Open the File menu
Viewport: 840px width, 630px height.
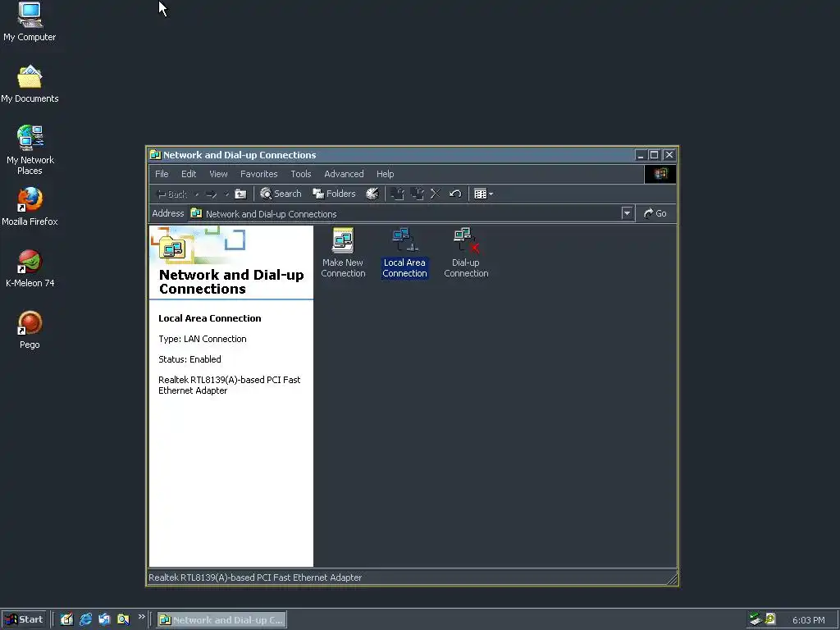coord(162,174)
